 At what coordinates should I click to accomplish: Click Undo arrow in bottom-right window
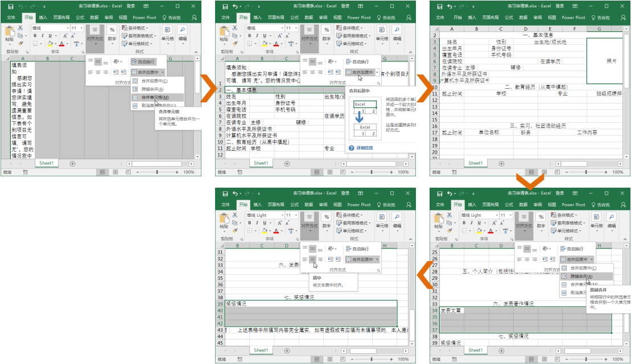[449, 194]
